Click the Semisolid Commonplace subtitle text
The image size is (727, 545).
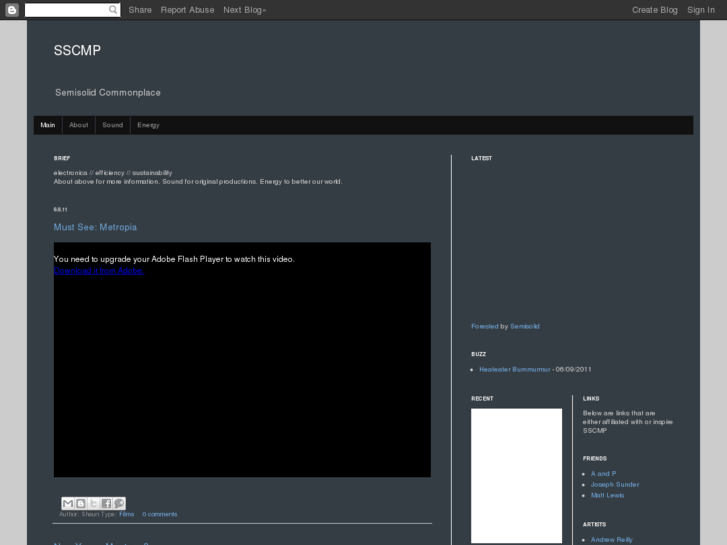point(108,93)
